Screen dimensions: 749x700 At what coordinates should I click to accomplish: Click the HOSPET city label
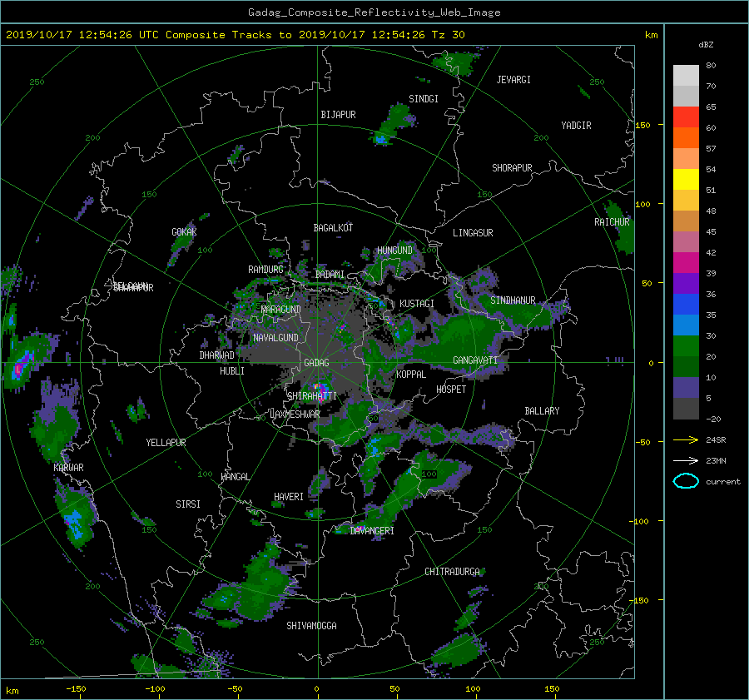451,390
